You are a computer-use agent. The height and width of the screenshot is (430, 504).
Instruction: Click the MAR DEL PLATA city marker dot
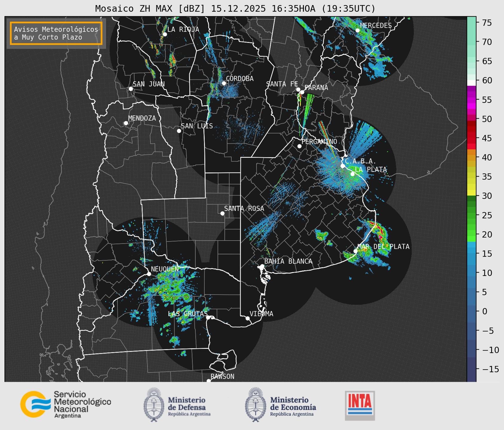[356, 251]
